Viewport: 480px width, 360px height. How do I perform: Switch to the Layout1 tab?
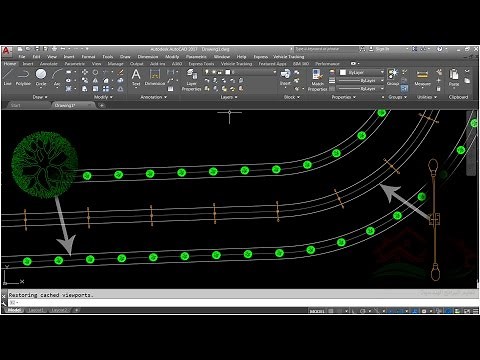[x=35, y=310]
